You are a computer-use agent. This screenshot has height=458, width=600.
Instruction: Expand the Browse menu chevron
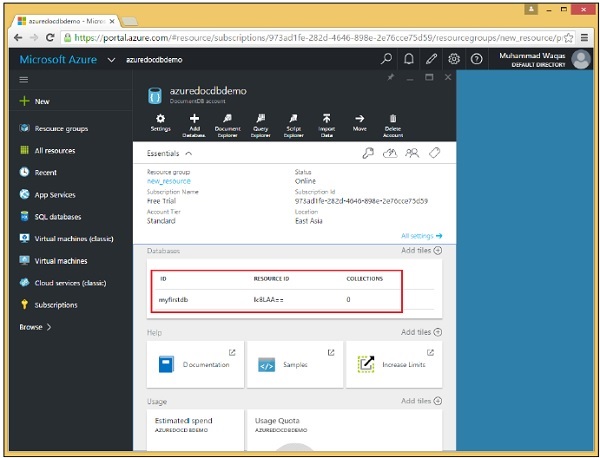tap(49, 327)
